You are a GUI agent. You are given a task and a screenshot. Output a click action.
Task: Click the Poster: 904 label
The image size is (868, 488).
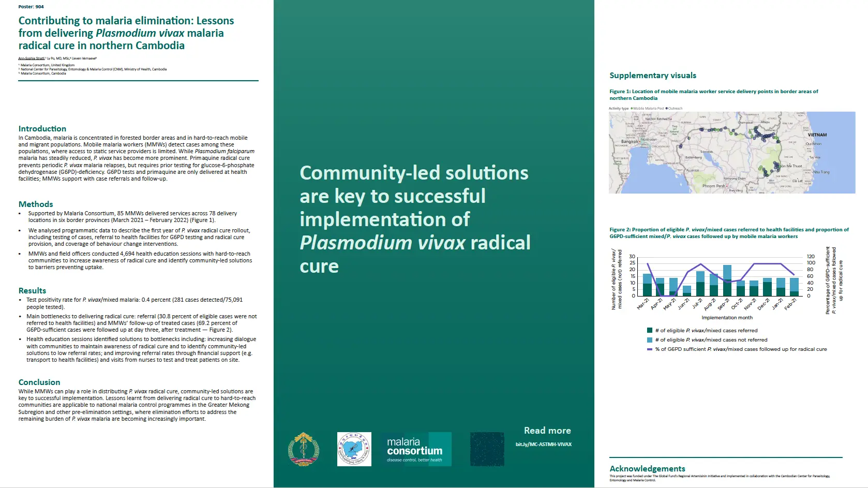(31, 7)
